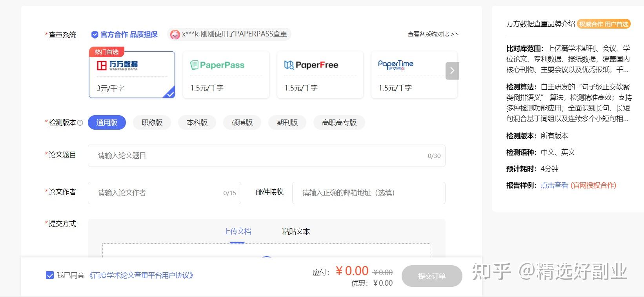Click the 检测语种: 中文、英文 text

[540, 152]
